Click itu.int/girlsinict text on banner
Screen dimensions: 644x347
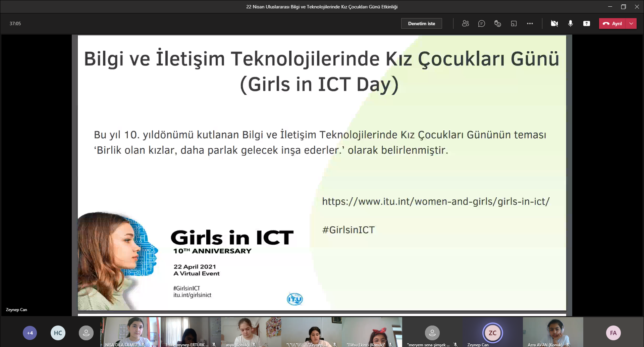click(x=192, y=295)
